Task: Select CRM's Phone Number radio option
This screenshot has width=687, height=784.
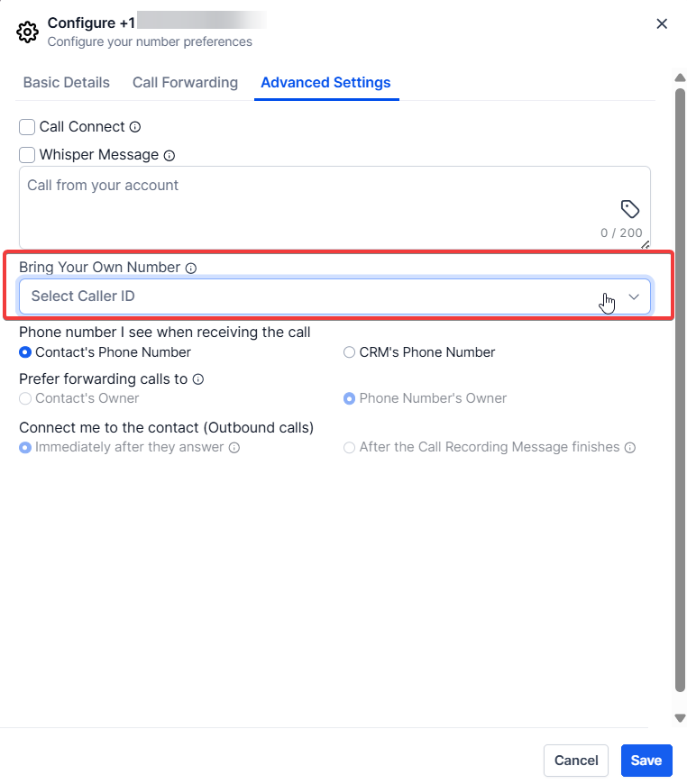Action: [349, 352]
